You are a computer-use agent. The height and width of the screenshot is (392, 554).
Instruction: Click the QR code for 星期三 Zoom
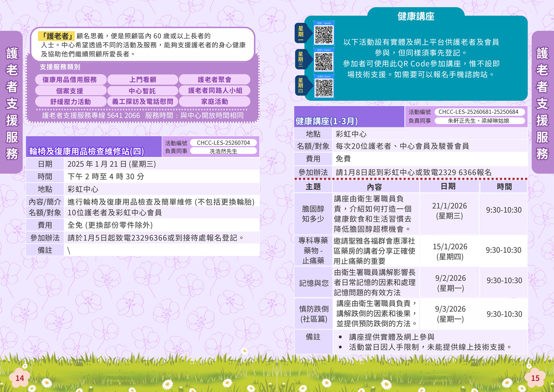point(324,61)
